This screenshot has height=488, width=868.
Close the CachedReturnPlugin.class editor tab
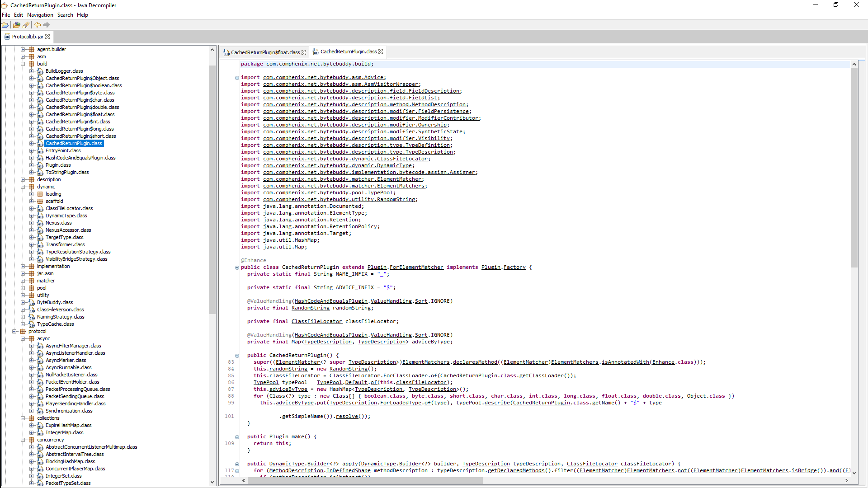381,52
